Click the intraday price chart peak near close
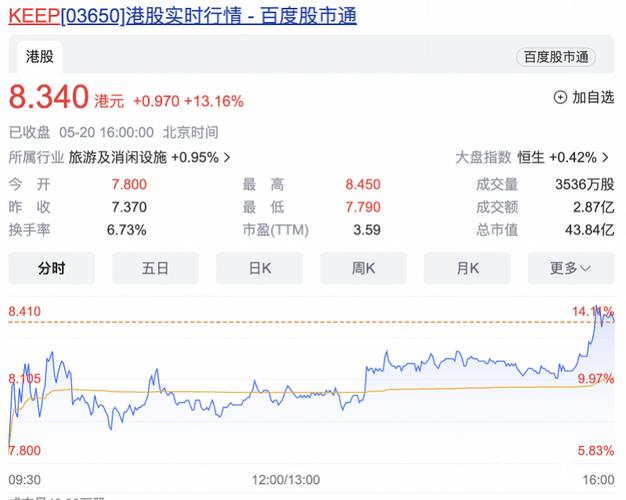626x500 pixels. (x=596, y=307)
